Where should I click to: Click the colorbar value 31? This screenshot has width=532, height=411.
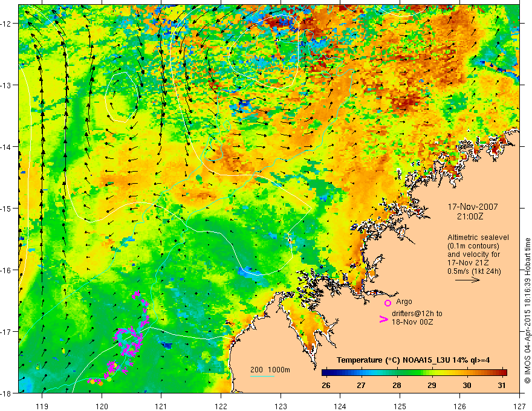point(502,385)
